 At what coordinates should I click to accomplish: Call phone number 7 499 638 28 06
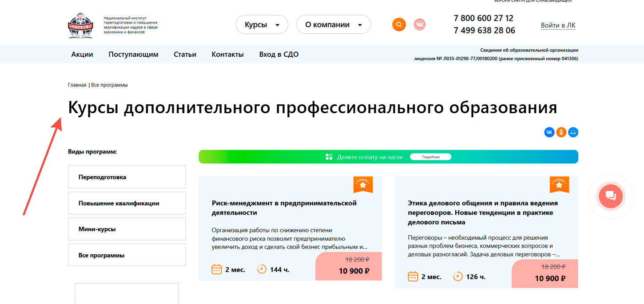point(484,30)
